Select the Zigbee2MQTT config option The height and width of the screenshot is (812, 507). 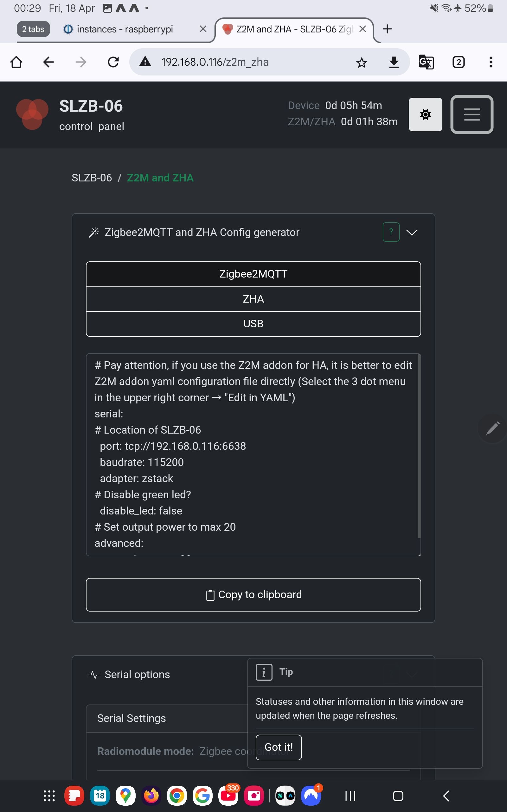pyautogui.click(x=253, y=274)
